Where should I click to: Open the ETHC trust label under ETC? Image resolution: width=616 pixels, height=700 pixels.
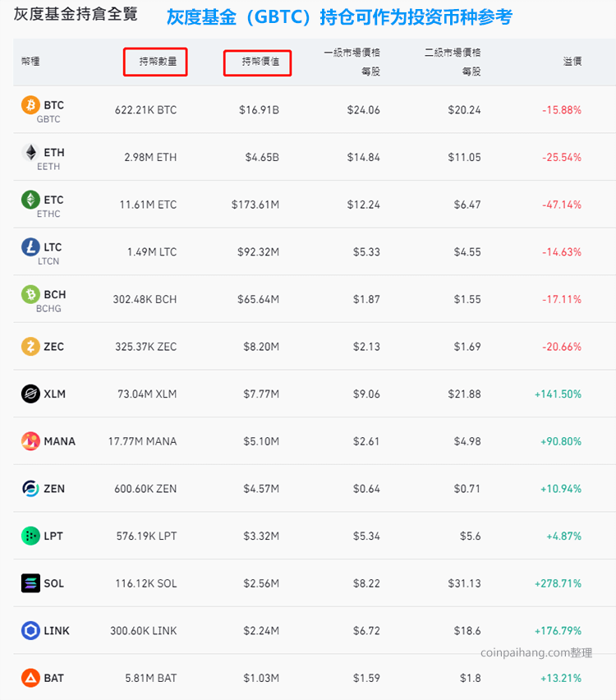coord(48,214)
